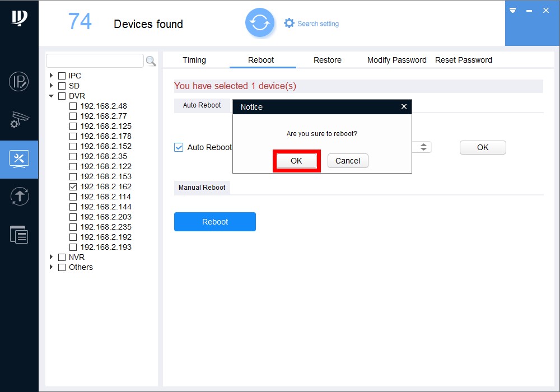
Task: Open the Modify IP sidebar icon
Action: pos(19,82)
